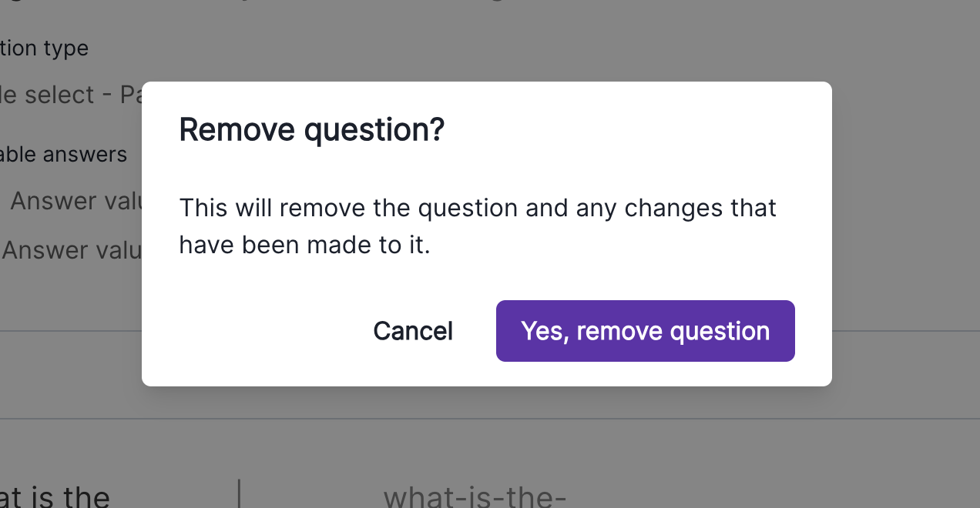Viewport: 980px width, 508px height.
Task: Click empty dialog space left of Cancel
Action: 254,331
